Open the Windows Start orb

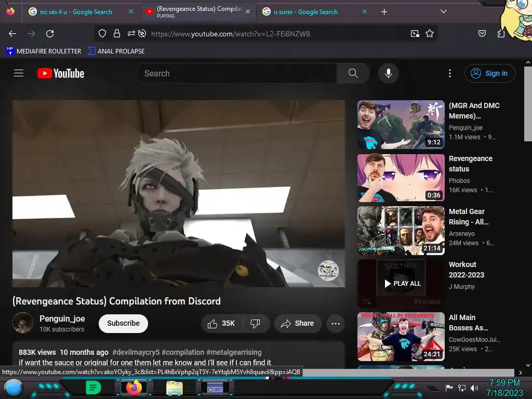click(x=14, y=388)
